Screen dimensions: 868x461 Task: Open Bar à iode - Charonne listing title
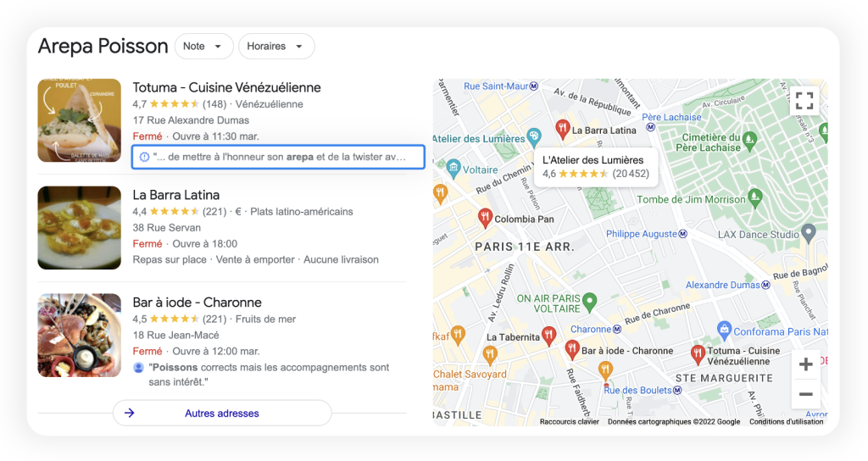tap(197, 303)
